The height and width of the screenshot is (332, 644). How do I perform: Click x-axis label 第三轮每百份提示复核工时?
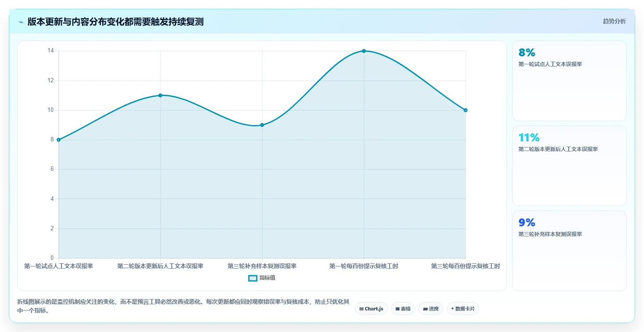point(466,266)
